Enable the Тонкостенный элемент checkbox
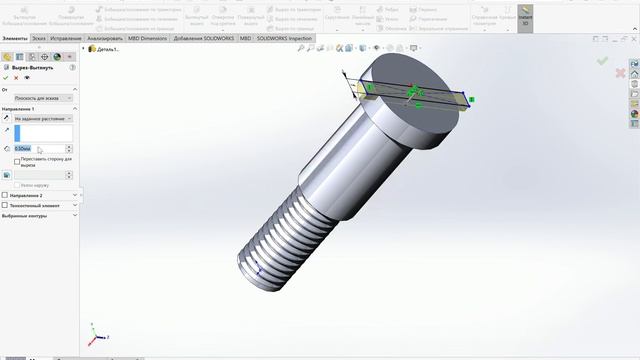This screenshot has height=360, width=640. click(5, 205)
